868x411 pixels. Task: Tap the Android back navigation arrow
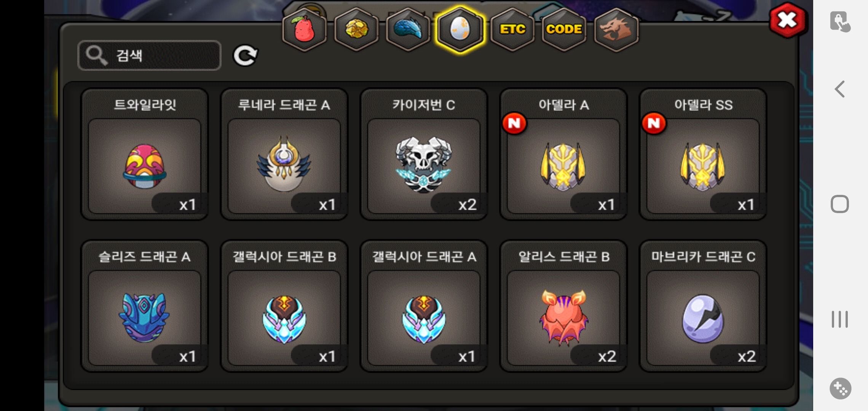click(x=840, y=89)
